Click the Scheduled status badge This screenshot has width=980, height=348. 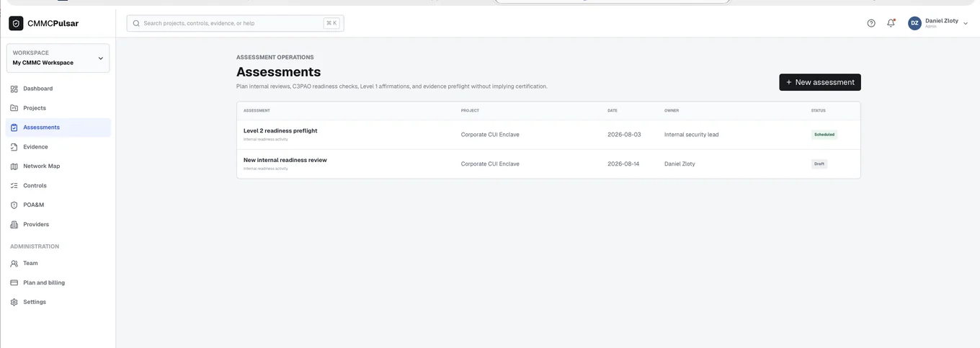[x=824, y=135]
